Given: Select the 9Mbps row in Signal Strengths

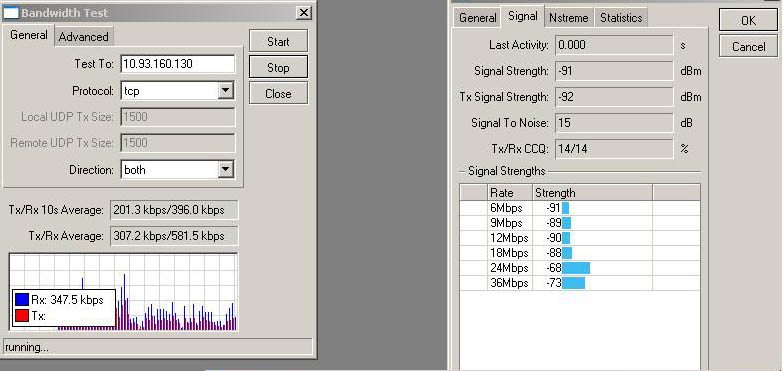Looking at the screenshot, I should [580, 223].
